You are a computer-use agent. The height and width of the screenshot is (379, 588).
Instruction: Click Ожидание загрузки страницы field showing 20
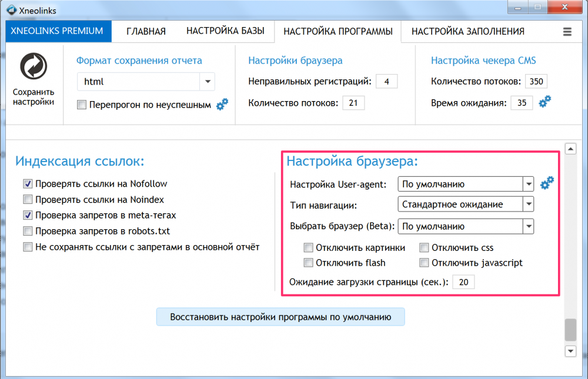pyautogui.click(x=463, y=282)
